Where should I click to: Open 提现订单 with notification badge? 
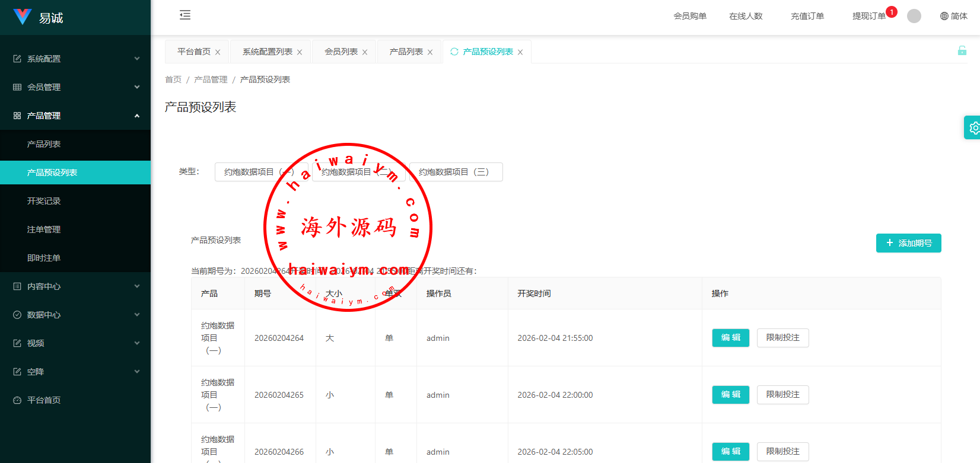coord(868,16)
